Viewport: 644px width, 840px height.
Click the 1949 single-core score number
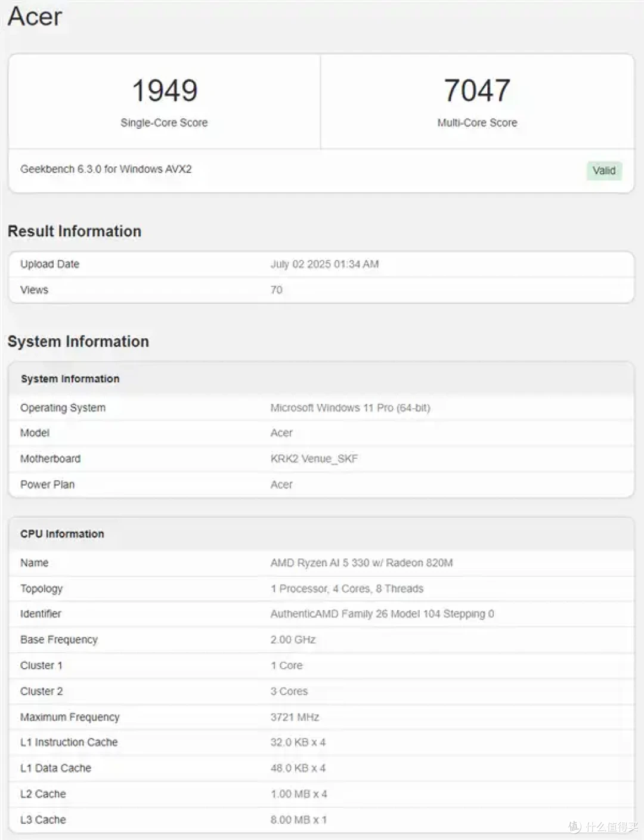tap(165, 91)
